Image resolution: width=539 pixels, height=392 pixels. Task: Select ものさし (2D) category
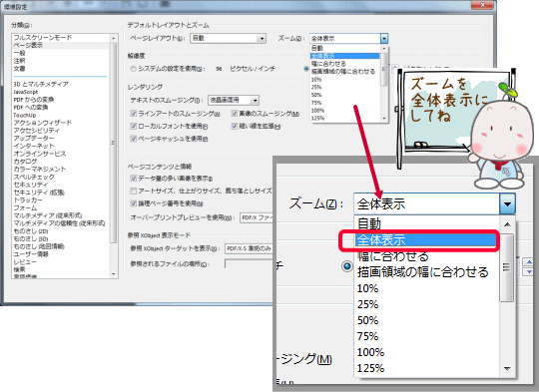(x=31, y=231)
